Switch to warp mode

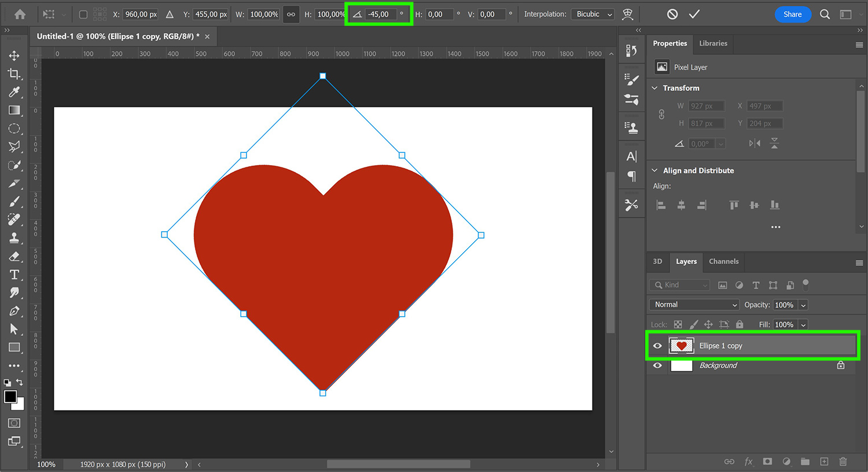627,14
